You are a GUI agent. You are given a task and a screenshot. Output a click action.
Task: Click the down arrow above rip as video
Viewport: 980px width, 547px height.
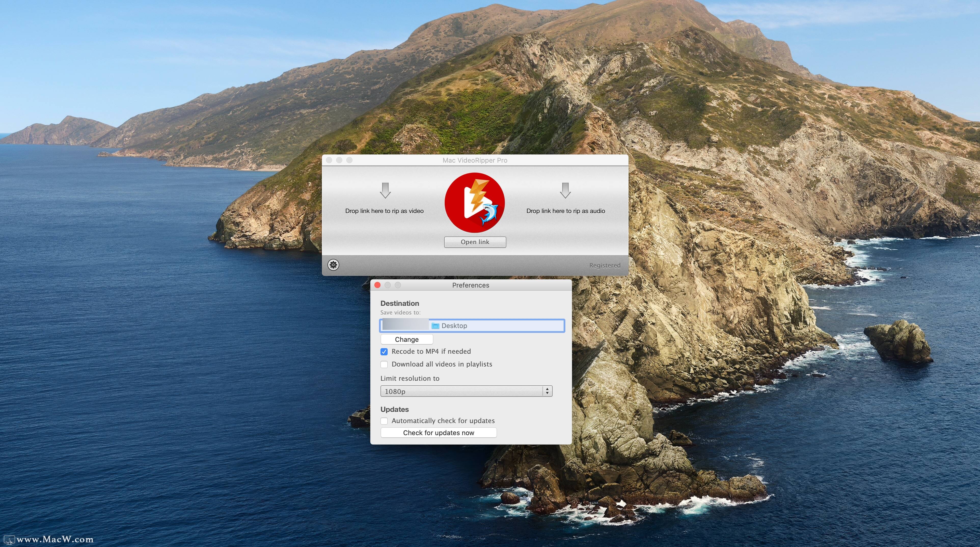pyautogui.click(x=385, y=190)
